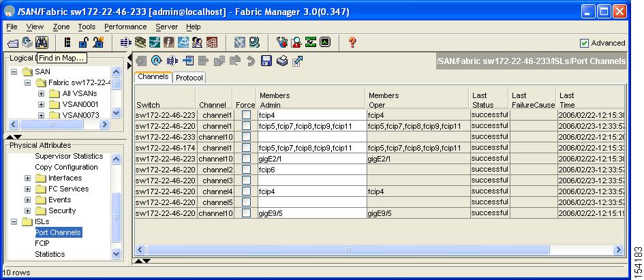Click Physical Attributes vertical scrollbar thumb

117,217
